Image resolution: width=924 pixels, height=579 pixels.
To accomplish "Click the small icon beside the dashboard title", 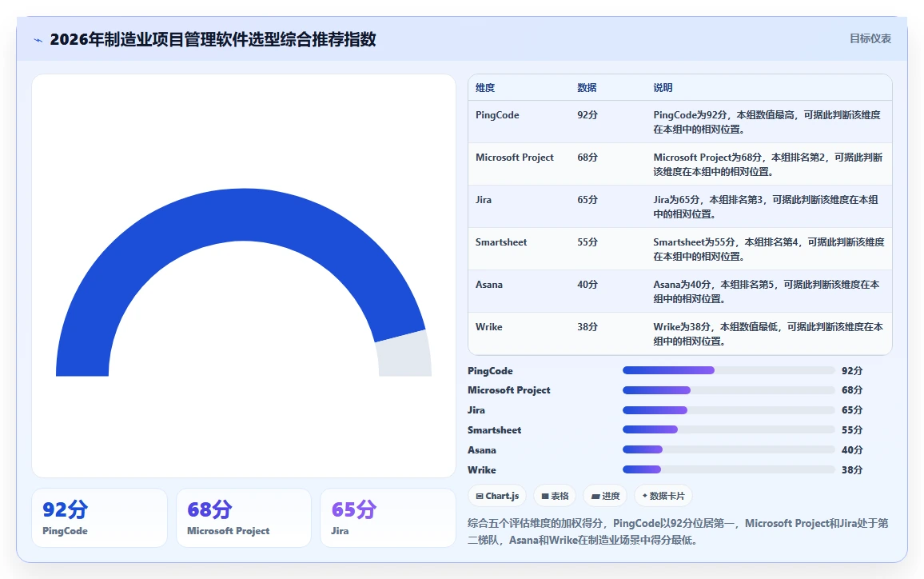I will 38,40.
